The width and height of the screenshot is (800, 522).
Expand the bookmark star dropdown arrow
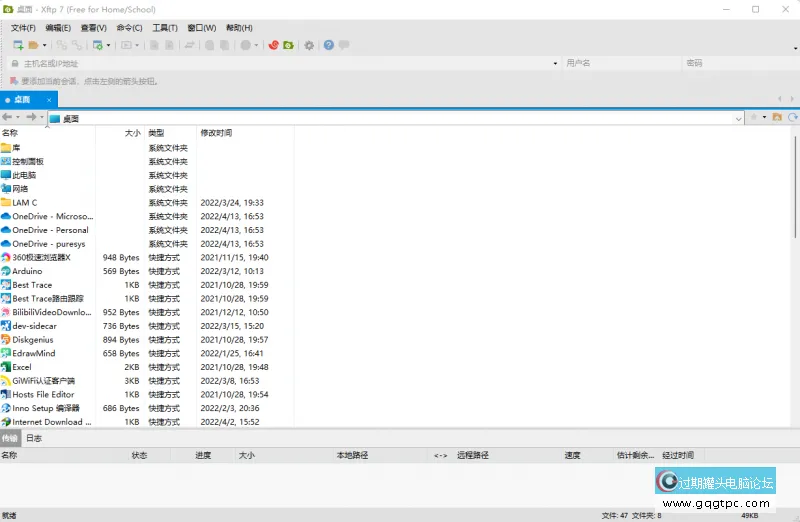(764, 117)
